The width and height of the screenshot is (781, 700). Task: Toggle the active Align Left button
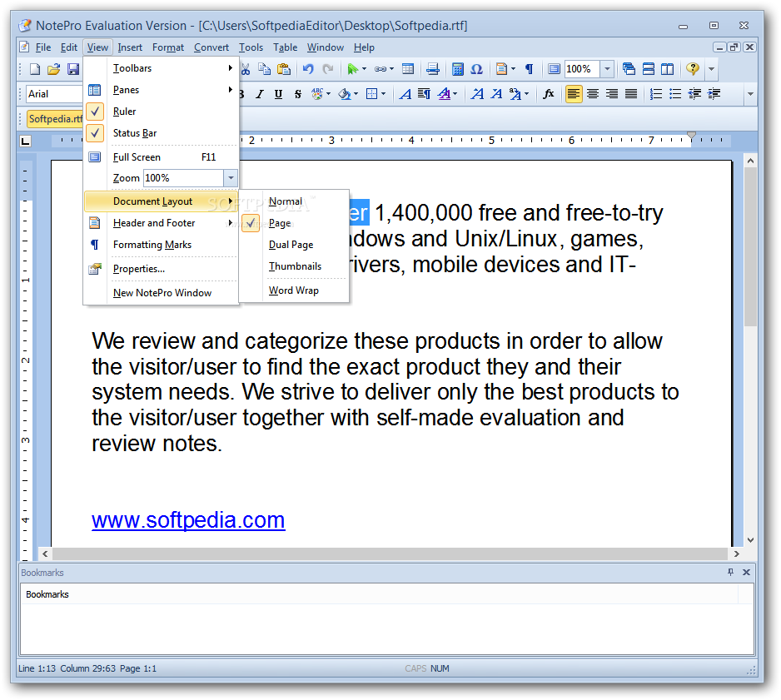pos(574,94)
